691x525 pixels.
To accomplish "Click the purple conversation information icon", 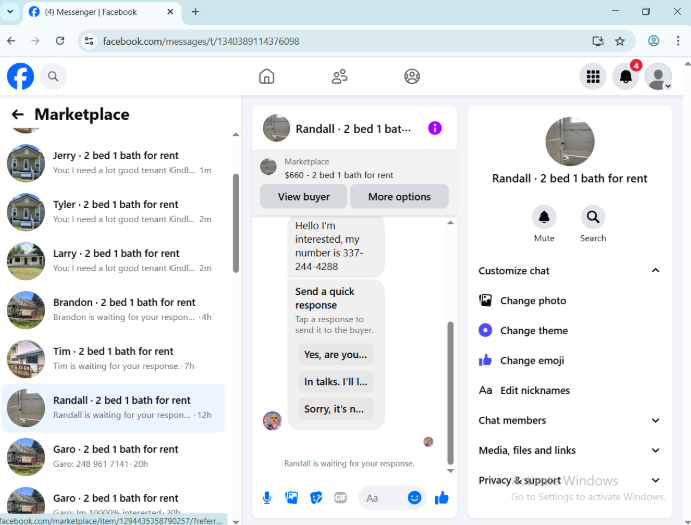I will click(x=435, y=128).
